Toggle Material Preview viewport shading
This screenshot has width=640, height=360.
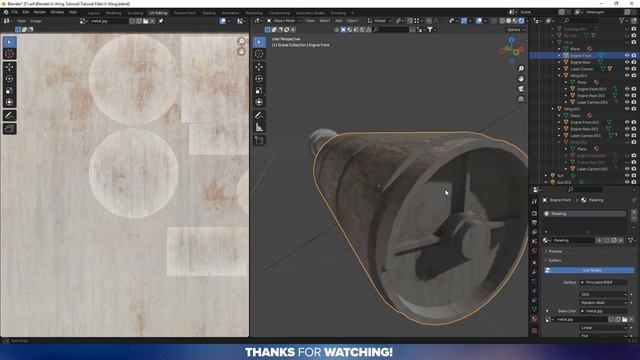click(515, 21)
